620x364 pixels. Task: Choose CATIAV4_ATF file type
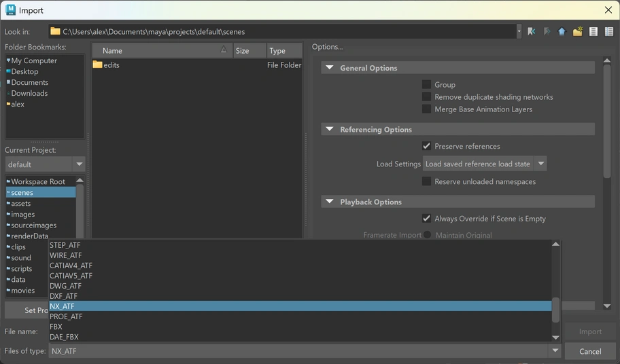click(x=300, y=266)
